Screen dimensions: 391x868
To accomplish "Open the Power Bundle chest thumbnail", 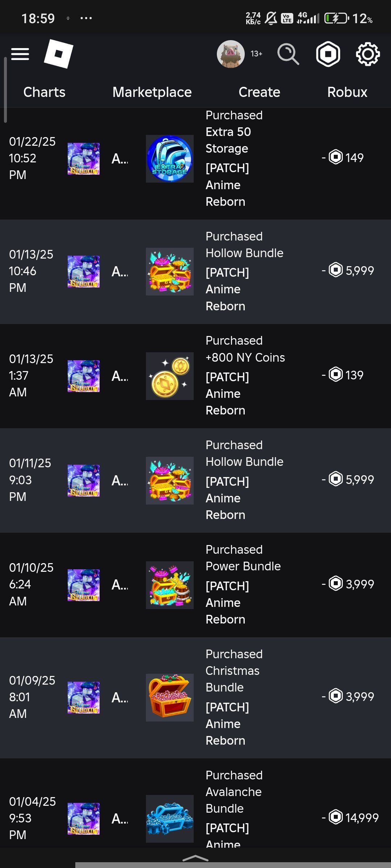I will coord(170,585).
